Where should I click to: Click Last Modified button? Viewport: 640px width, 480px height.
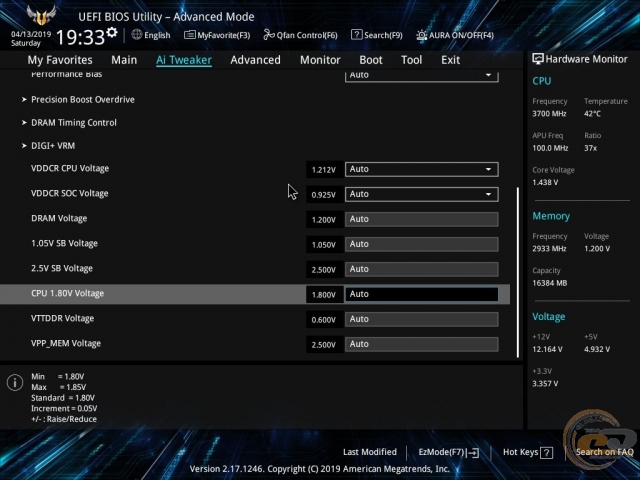(370, 452)
